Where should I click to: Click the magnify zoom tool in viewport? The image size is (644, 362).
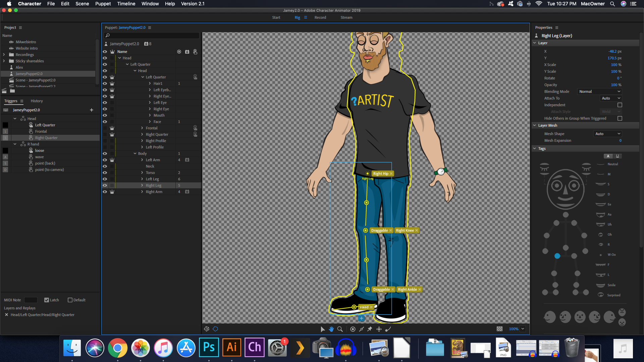(340, 329)
